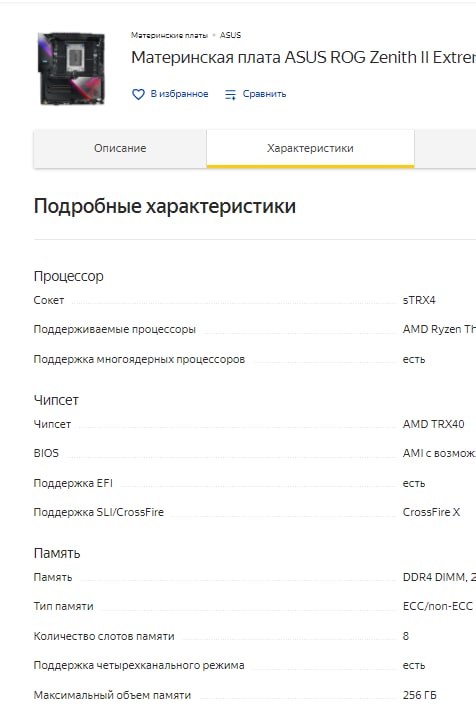Click Поддержка SLI/CrossFire label
Viewport: 476px width, 708px height.
point(99,512)
